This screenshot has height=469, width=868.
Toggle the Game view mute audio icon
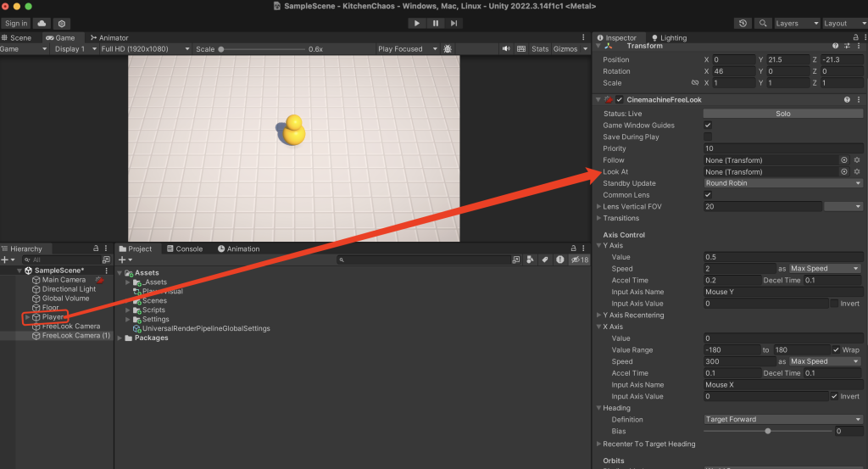tap(505, 49)
